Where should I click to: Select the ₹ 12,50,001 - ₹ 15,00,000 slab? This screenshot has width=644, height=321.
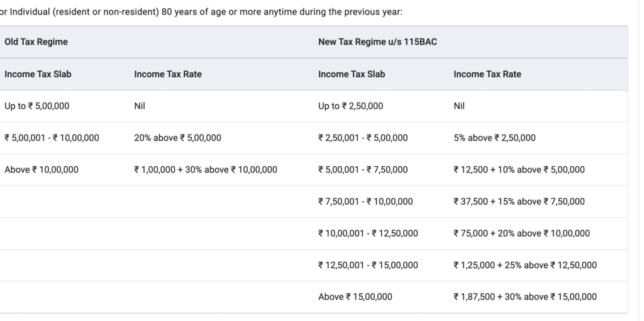368,265
